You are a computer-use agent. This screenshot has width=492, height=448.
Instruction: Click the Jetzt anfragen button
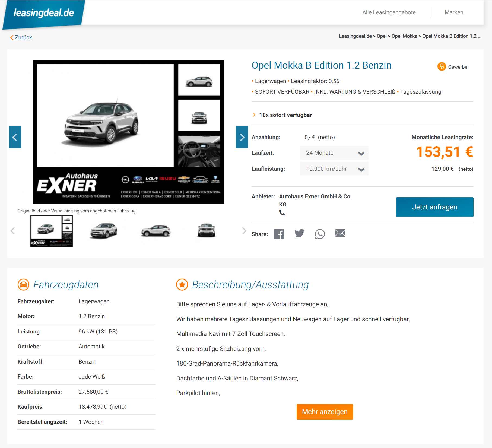click(435, 207)
